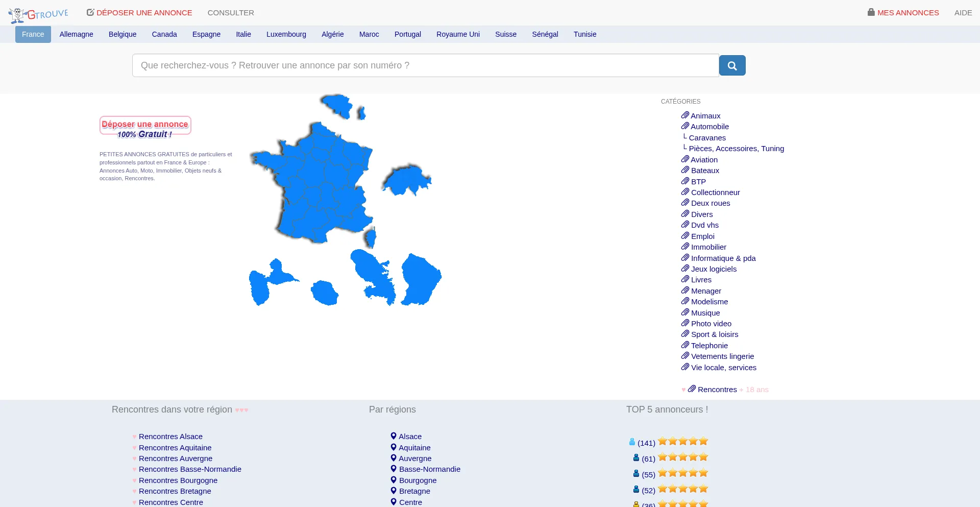980x507 pixels.
Task: Click the paperclip icon beside Animaux
Action: pos(685,115)
